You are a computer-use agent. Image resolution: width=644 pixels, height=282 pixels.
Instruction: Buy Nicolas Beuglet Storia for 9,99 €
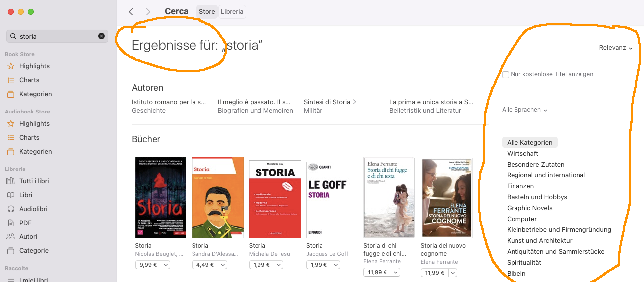(148, 265)
